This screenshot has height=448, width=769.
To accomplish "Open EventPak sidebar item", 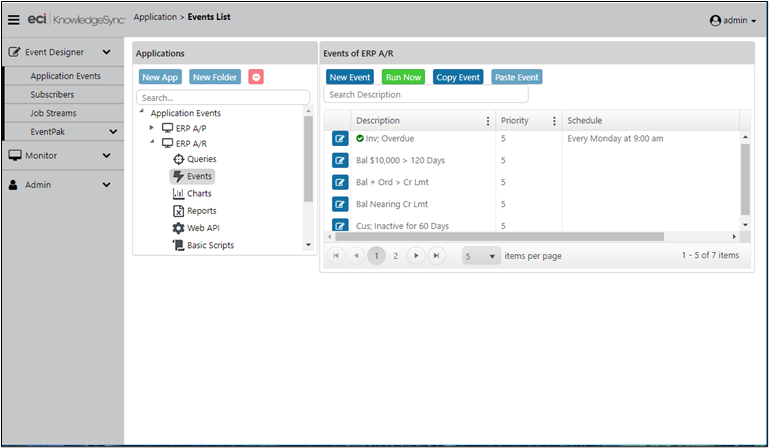I will 48,132.
